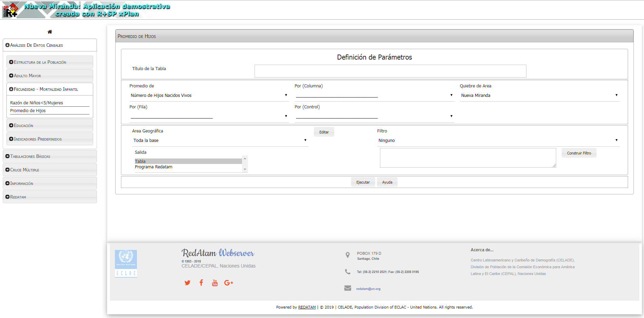Click the RedAtam Webserver footer logo
The image size is (644, 318).
point(218,253)
